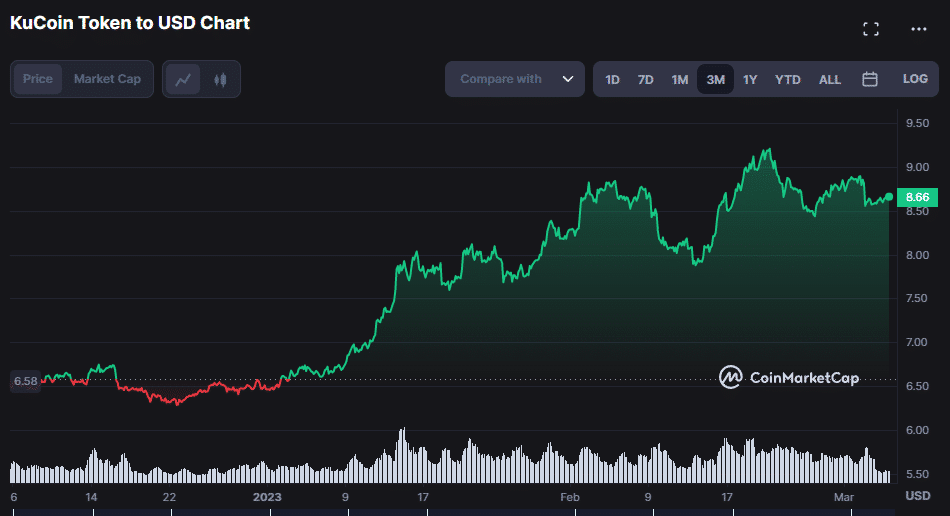The image size is (950, 516).
Task: Enter fullscreen chart mode
Action: click(x=871, y=29)
